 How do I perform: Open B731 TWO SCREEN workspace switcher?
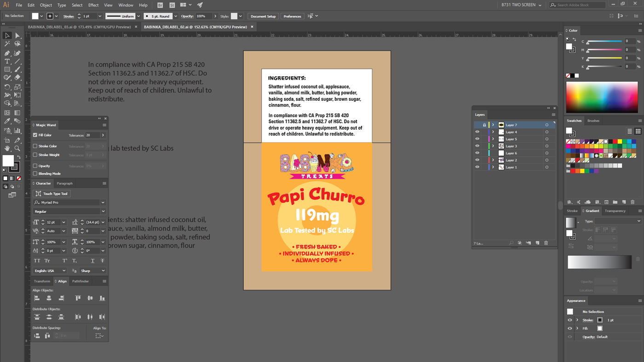point(522,5)
